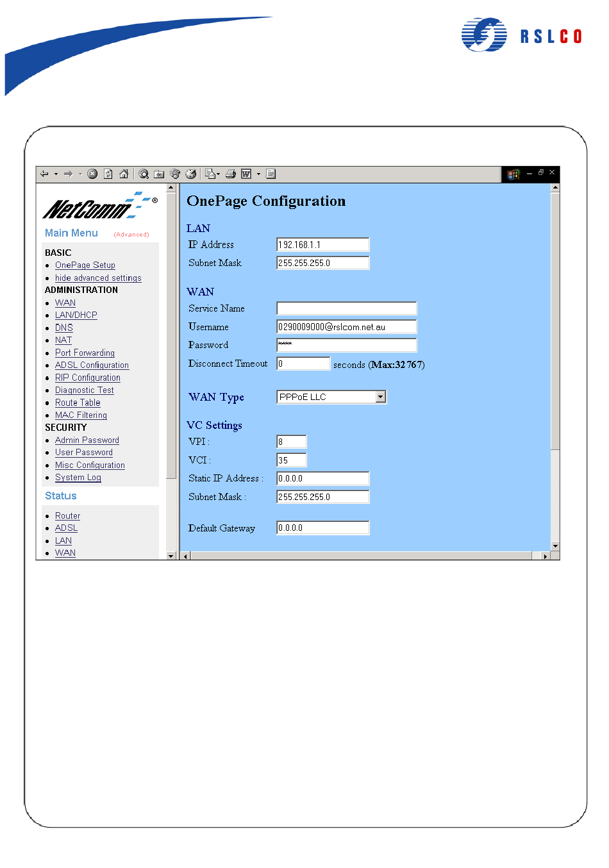Open dropdown arrow next to Edit icon
Image resolution: width=609 pixels, height=868 pixels.
click(x=258, y=174)
